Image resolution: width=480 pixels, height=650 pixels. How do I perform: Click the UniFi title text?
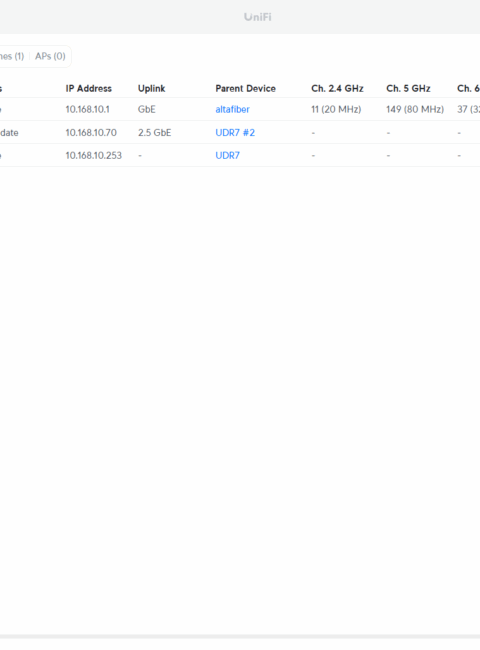click(x=257, y=17)
